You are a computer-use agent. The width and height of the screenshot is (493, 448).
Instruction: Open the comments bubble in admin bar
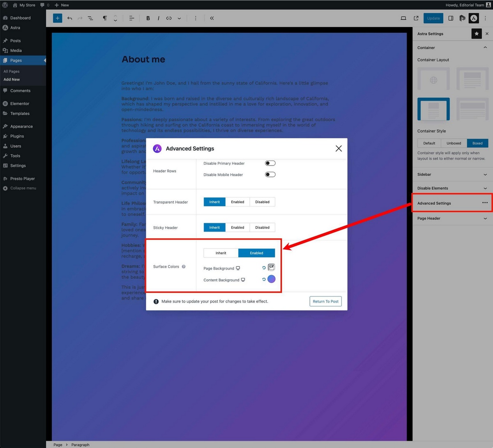coord(44,5)
